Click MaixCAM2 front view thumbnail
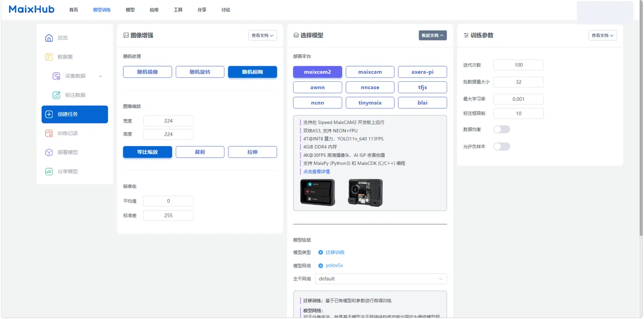The width and height of the screenshot is (644, 319). point(317,192)
